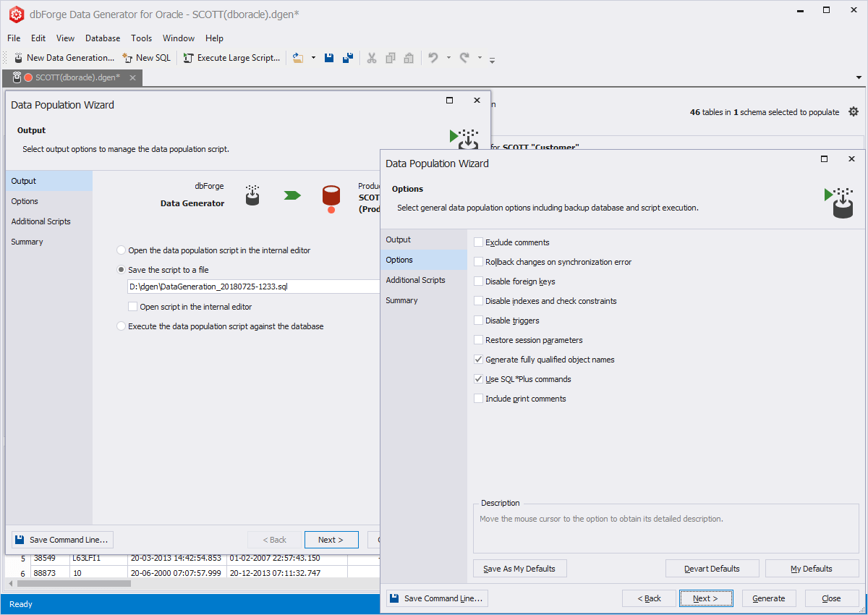Screen dimensions: 868x615
Task: Enable the Exclude comments checkbox
Action: (x=478, y=242)
